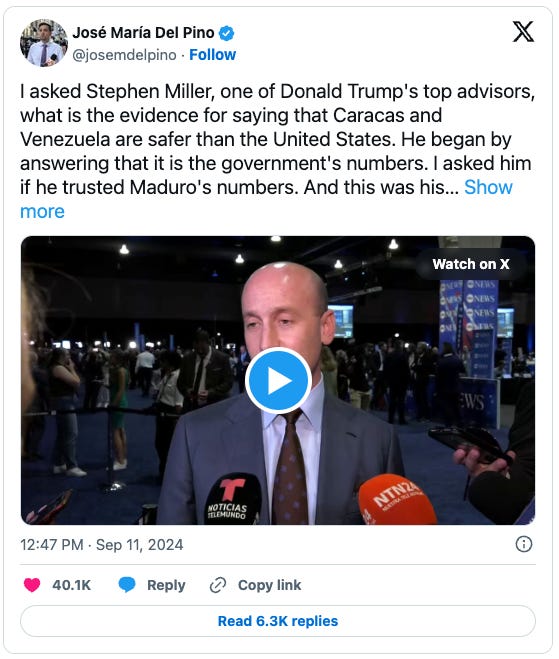559x659 pixels.
Task: Click the verified blue checkmark badge
Action: pyautogui.click(x=227, y=33)
